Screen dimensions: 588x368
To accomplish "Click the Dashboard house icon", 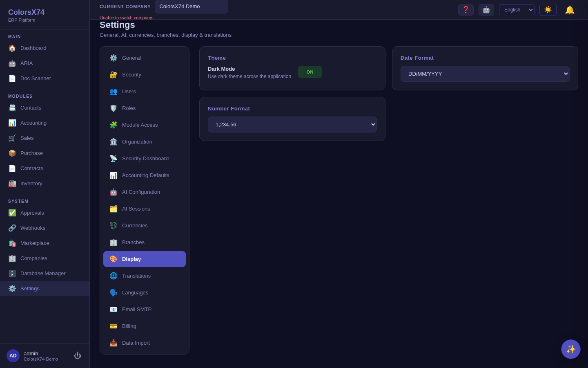I will 12,48.
